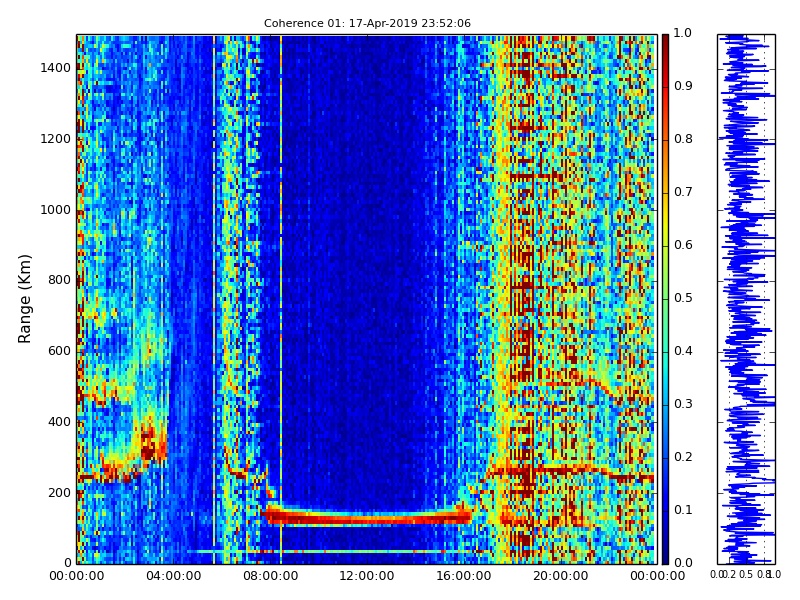Viewport: 800px width, 600px height.
Task: Click the colorbar 0.4 value label
Action: (x=683, y=351)
